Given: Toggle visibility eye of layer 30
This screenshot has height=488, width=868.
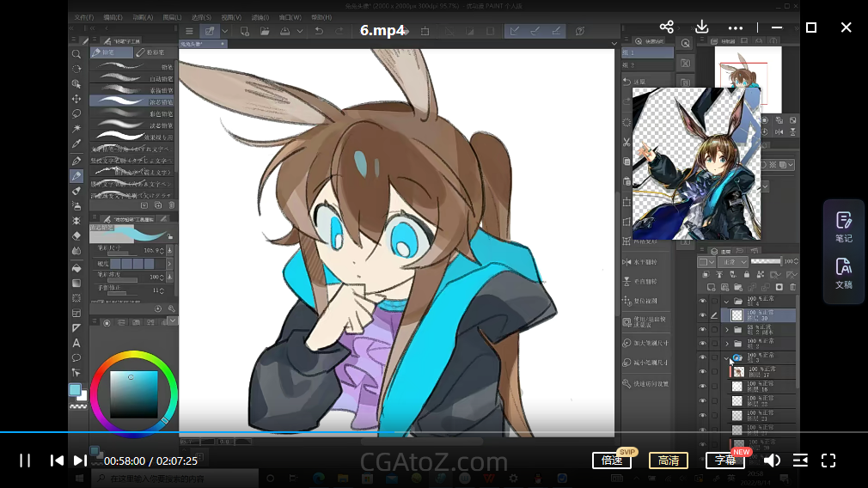Looking at the screenshot, I should click(x=703, y=315).
